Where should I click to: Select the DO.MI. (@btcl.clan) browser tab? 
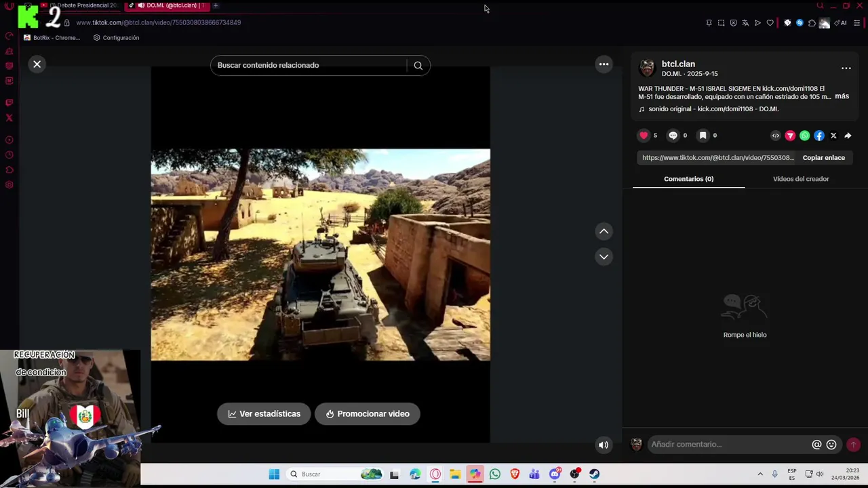point(166,5)
